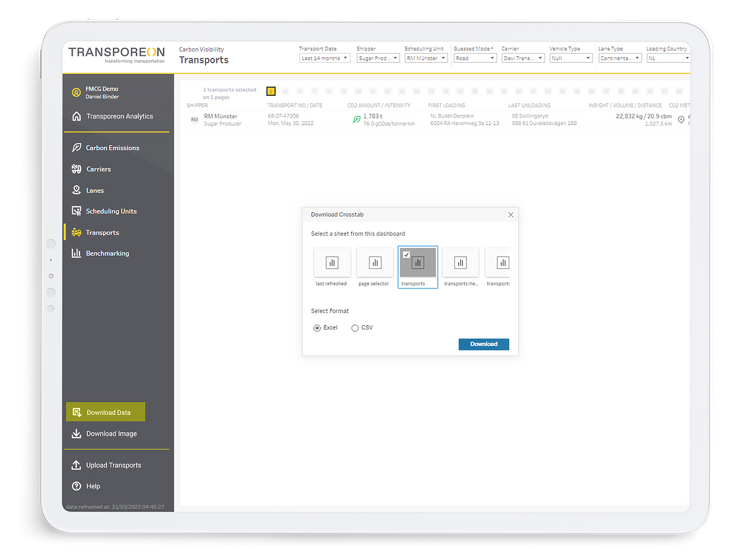Select the Transports sidebar item
Image resolution: width=748 pixels, height=560 pixels.
102,232
